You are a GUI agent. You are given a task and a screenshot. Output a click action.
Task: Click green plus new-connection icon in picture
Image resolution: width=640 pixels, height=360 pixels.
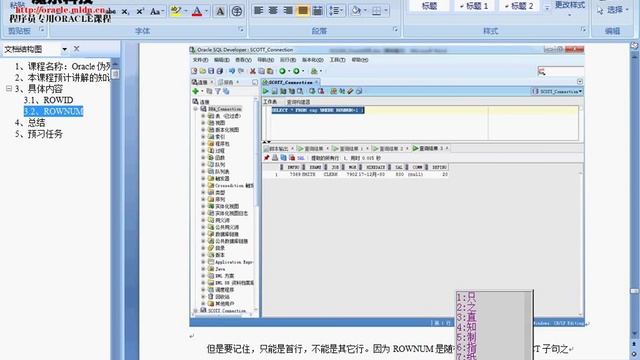tap(196, 91)
